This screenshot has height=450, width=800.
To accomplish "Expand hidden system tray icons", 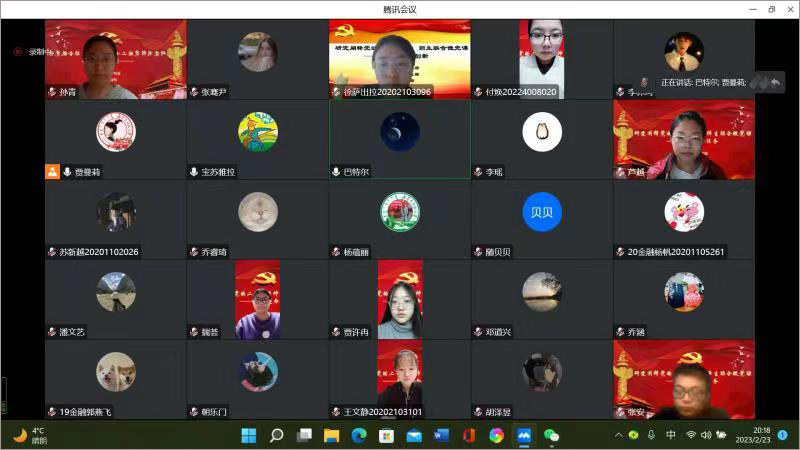I will coord(618,435).
